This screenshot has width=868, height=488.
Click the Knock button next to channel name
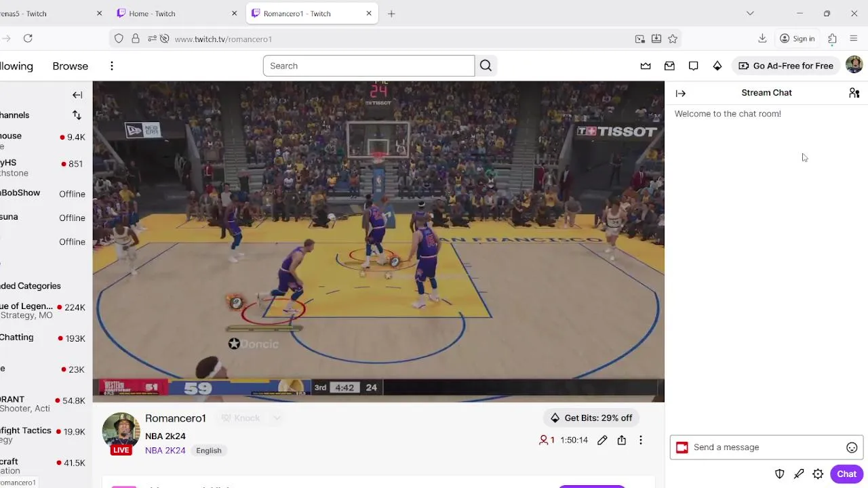[241, 418]
